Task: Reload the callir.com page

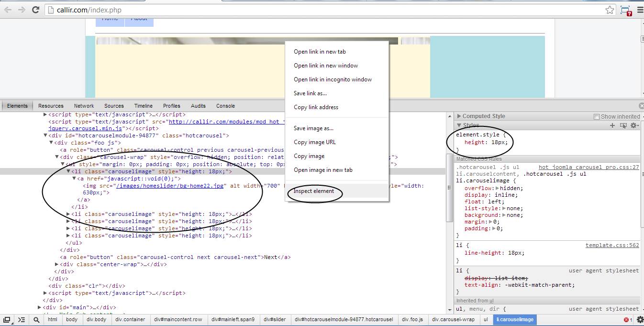Action: [35, 10]
